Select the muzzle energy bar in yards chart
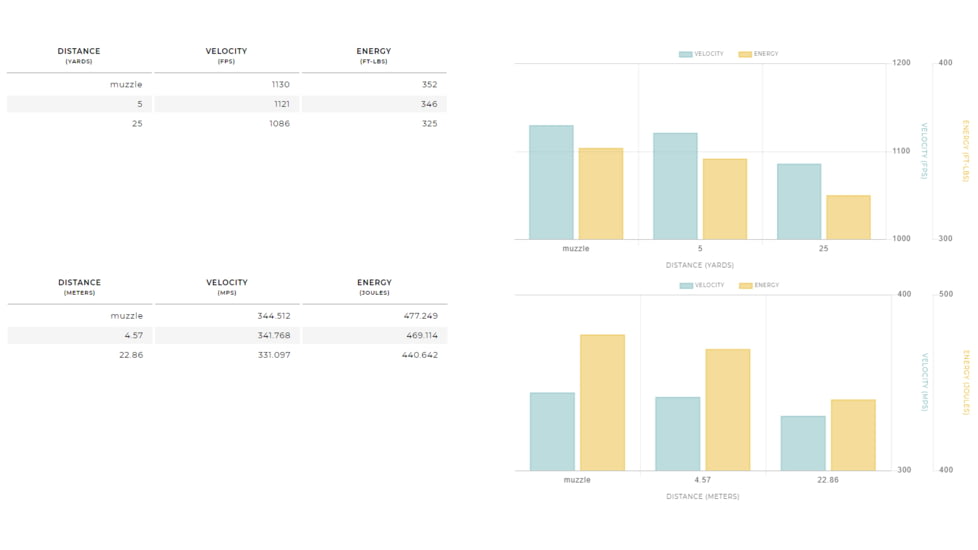 [x=600, y=194]
